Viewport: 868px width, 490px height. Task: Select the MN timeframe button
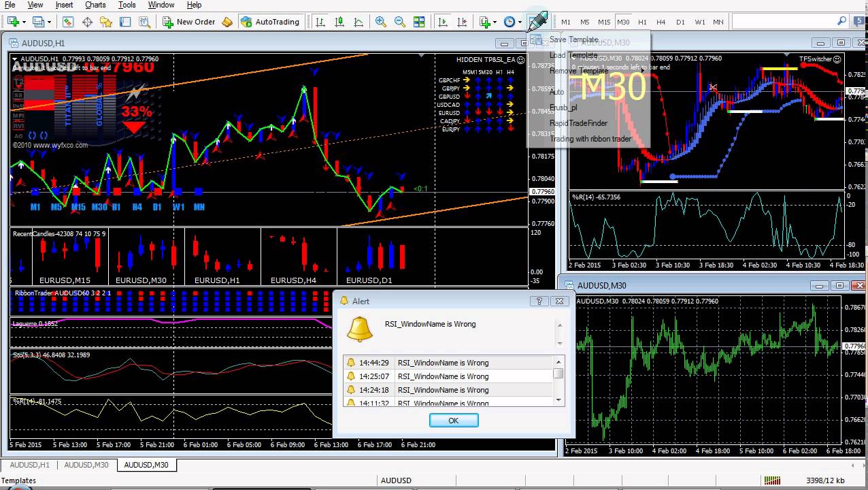718,22
